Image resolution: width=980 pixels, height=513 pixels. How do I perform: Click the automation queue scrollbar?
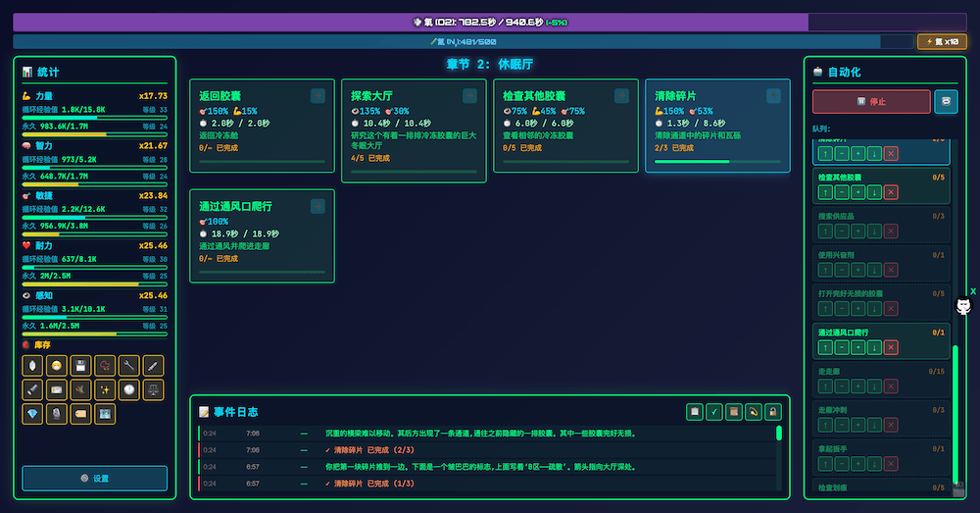point(956,412)
